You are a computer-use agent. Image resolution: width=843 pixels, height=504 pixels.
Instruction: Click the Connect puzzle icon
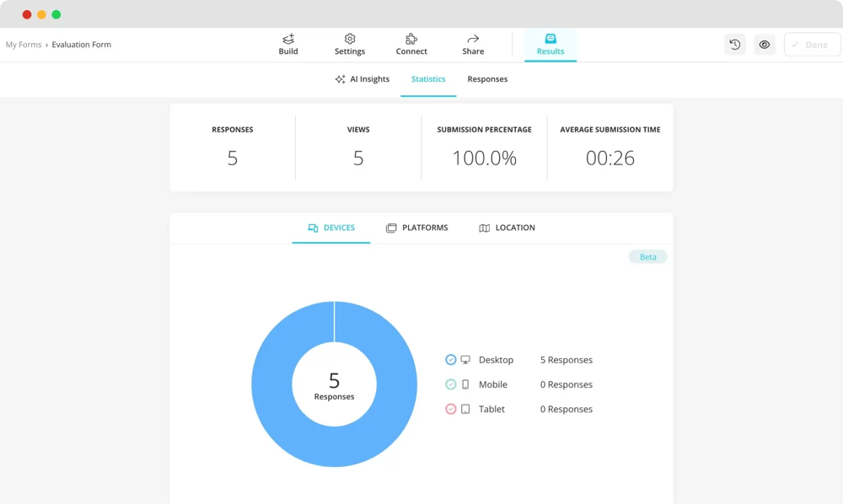coord(411,39)
